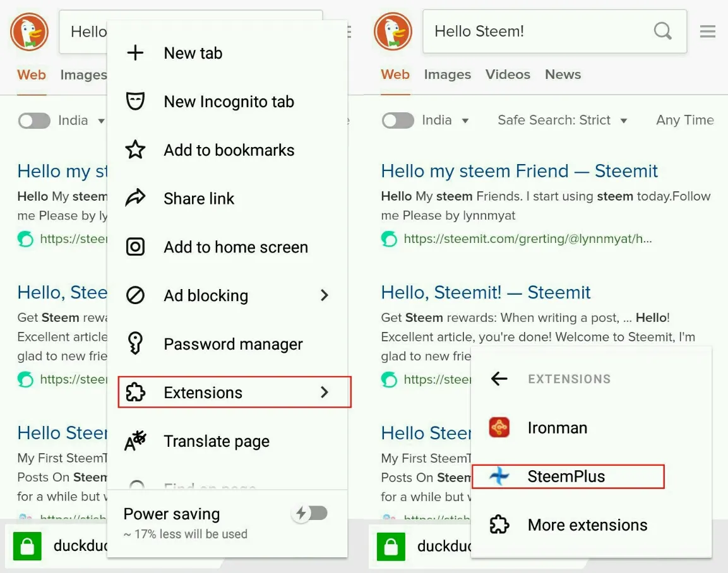Switch to the Videos tab

(x=508, y=74)
